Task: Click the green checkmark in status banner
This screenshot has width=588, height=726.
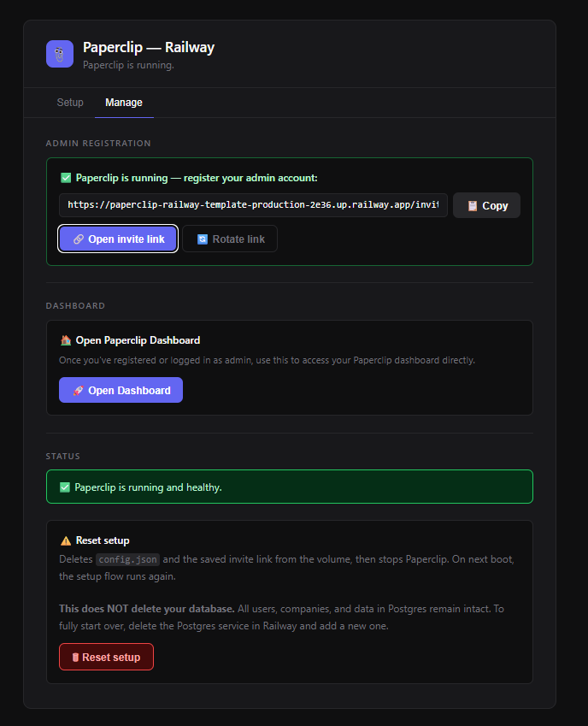Action: click(x=65, y=487)
